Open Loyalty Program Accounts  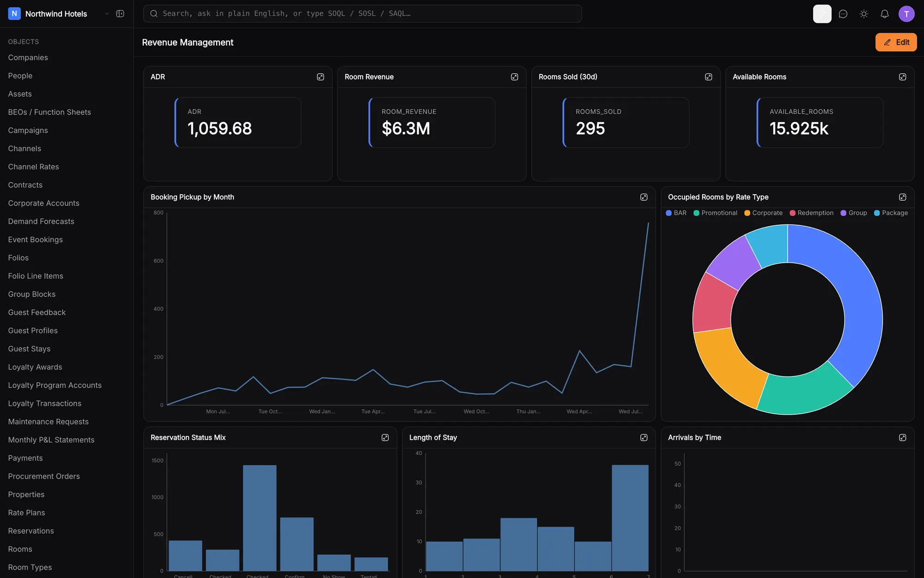tap(55, 385)
